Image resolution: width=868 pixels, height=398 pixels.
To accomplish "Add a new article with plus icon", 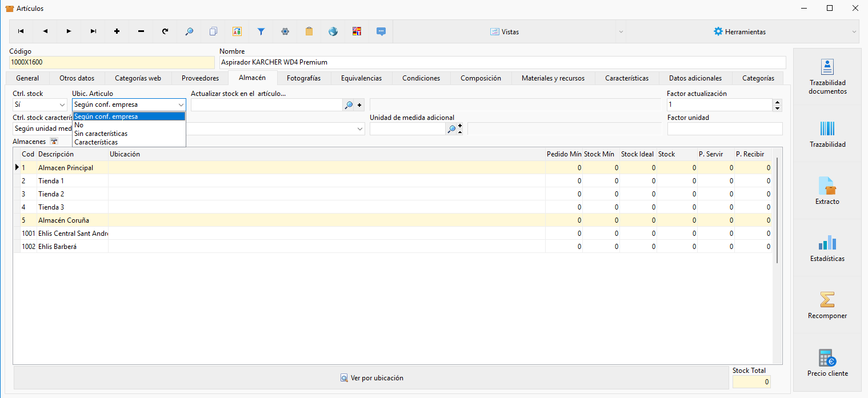I will pyautogui.click(x=117, y=31).
